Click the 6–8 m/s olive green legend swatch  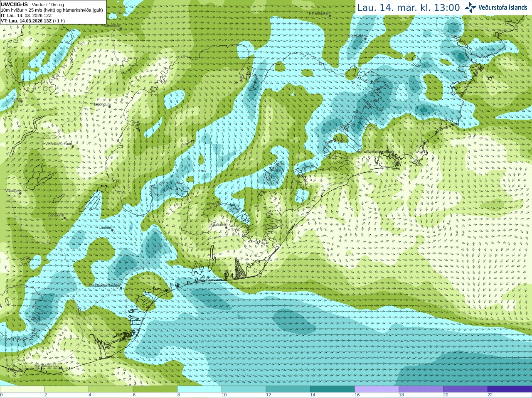(x=155, y=389)
